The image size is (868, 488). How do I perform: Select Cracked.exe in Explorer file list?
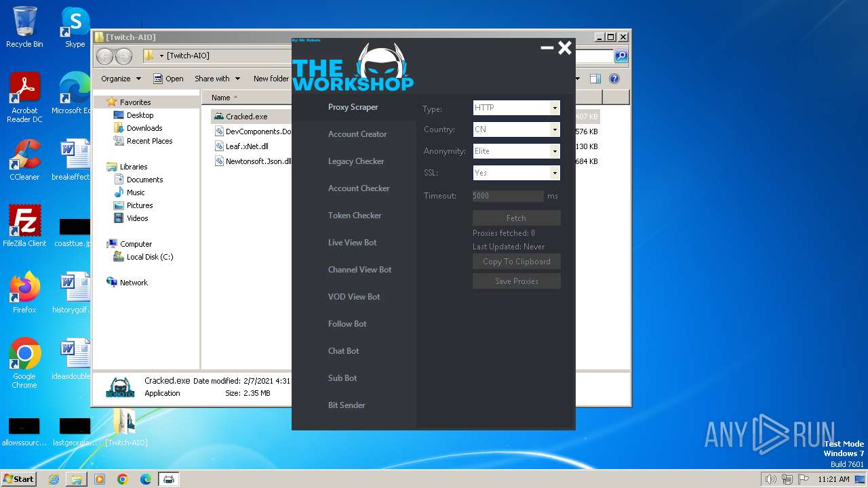(247, 117)
